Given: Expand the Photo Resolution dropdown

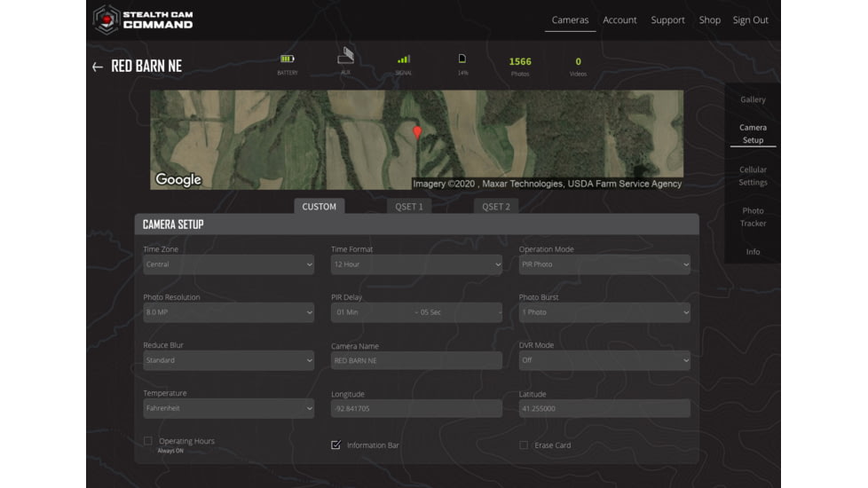Looking at the screenshot, I should coord(228,312).
